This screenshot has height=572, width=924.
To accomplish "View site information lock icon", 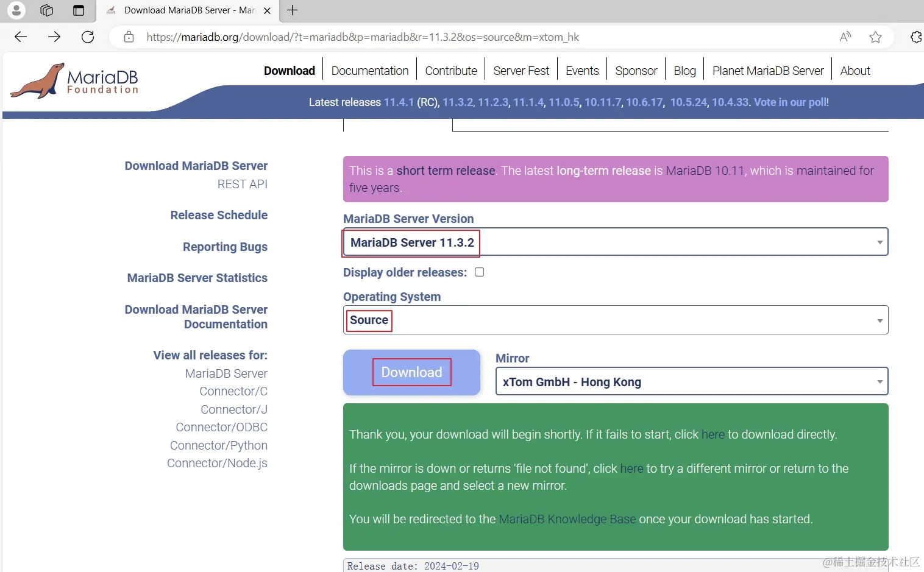I will pos(129,37).
